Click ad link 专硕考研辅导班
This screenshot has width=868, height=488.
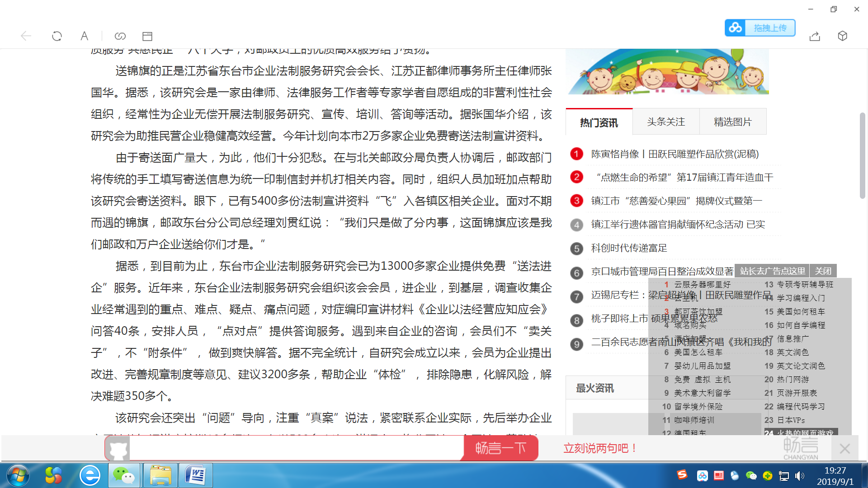(805, 285)
